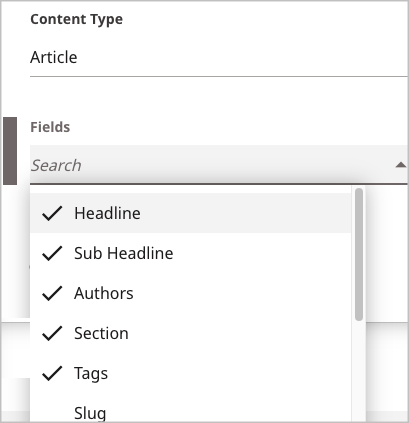Click the Content Type label
The width and height of the screenshot is (409, 423).
[76, 19]
